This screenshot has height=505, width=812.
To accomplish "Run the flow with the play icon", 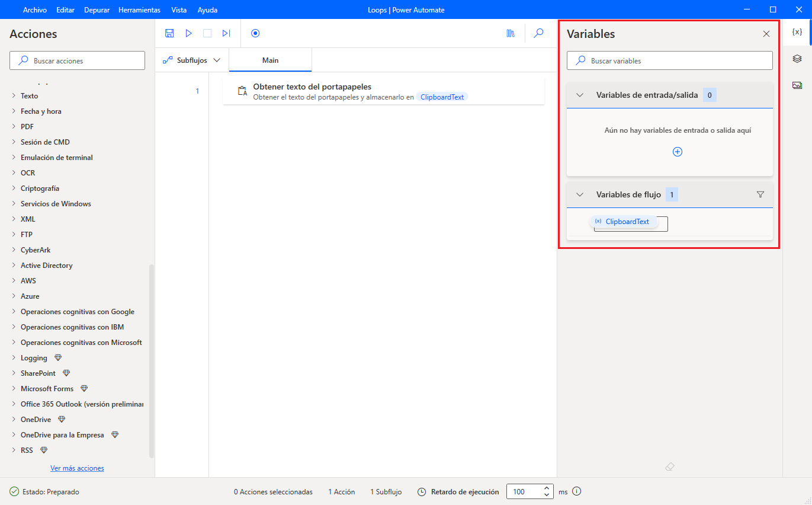I will (x=188, y=33).
